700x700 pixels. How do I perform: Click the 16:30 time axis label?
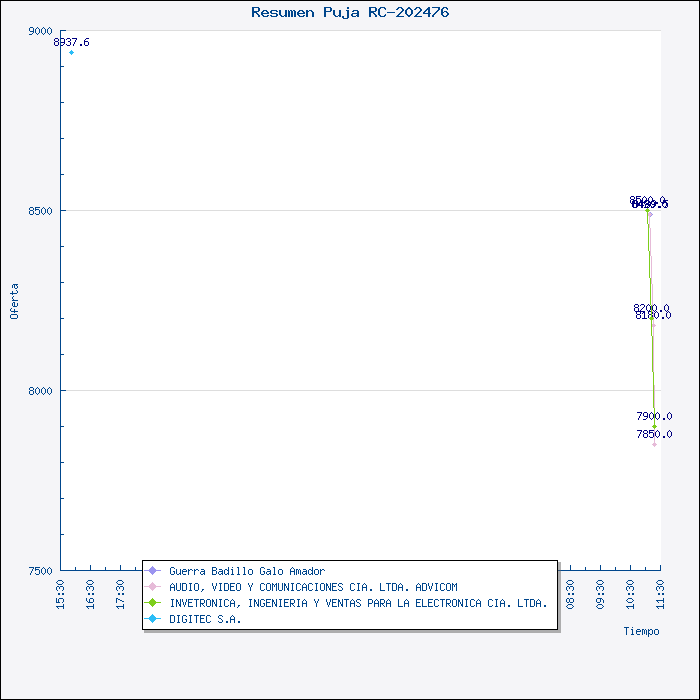91,592
